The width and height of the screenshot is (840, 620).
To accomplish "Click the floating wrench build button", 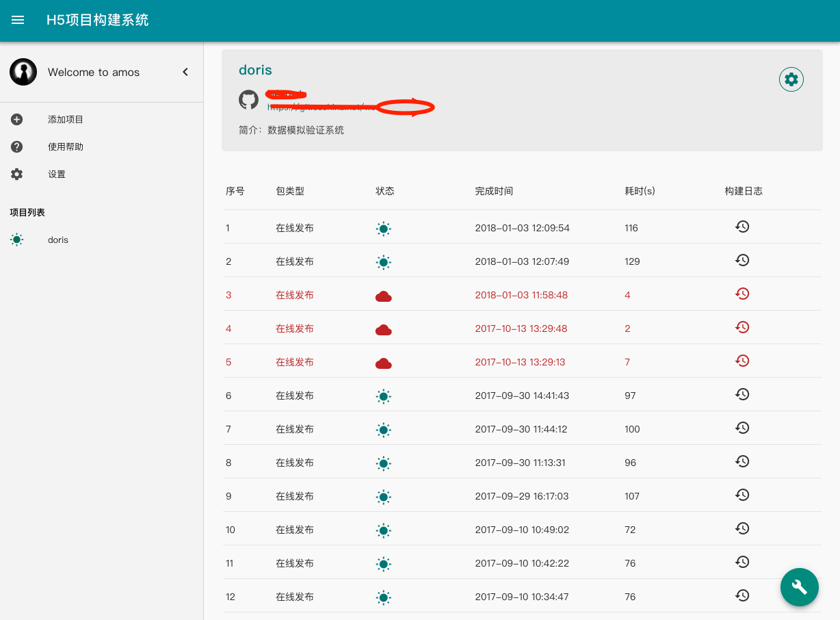I will 800,587.
